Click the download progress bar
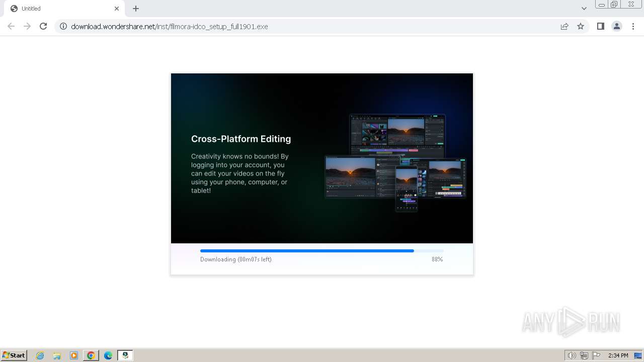Screen dimensions: 644x362 [x=322, y=250]
